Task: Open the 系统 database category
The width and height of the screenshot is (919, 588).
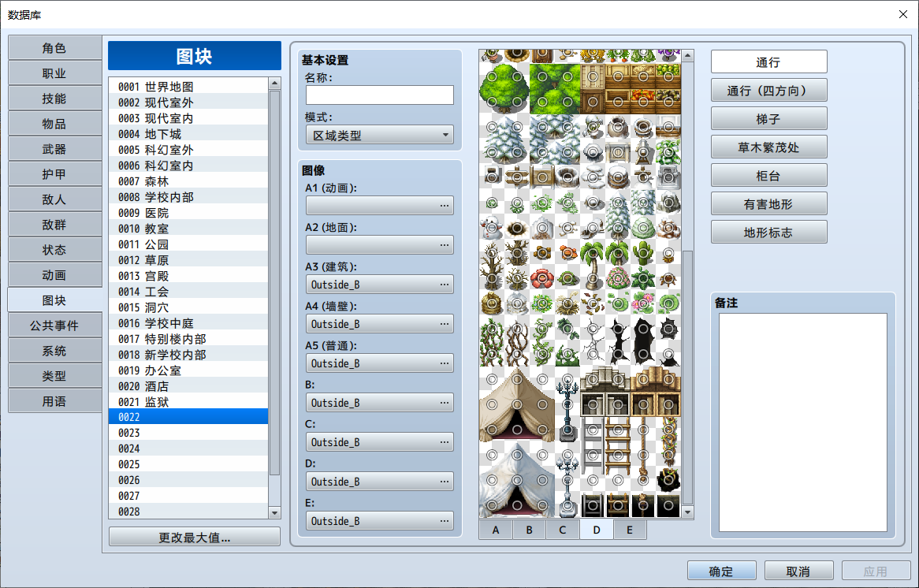Action: pos(54,351)
